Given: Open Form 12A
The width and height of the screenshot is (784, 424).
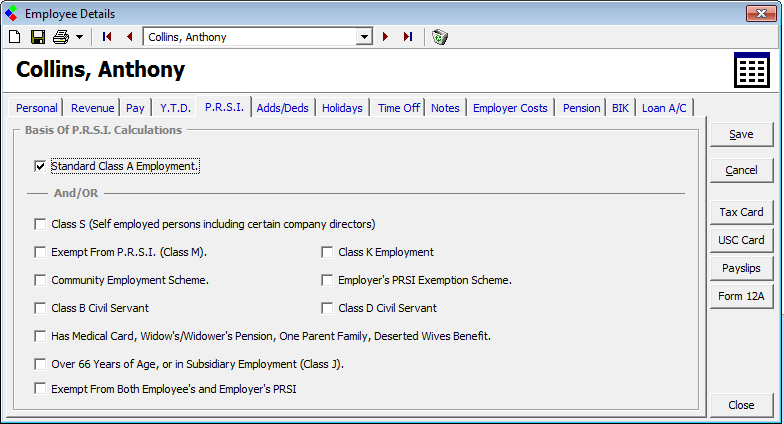Looking at the screenshot, I should [742, 296].
